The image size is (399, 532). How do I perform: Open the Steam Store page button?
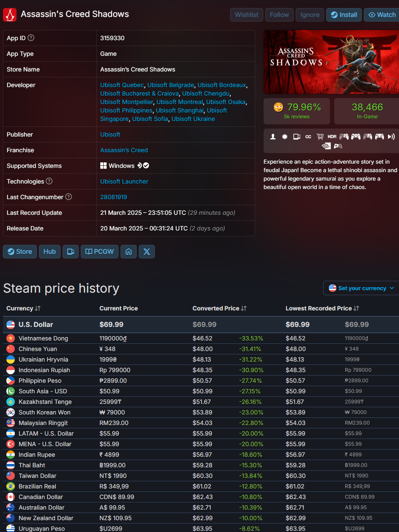click(x=20, y=252)
